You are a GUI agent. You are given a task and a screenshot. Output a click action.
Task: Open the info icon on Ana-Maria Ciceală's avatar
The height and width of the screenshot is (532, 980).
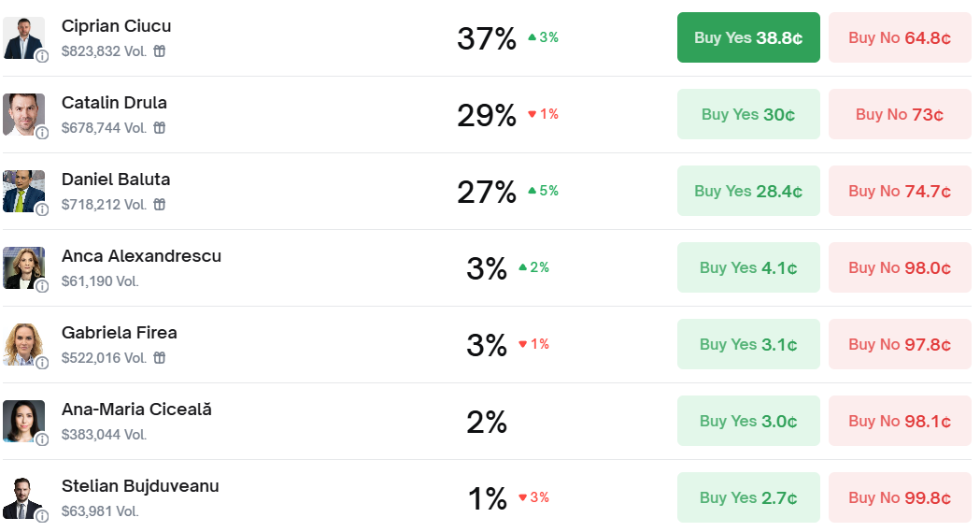[x=42, y=439]
